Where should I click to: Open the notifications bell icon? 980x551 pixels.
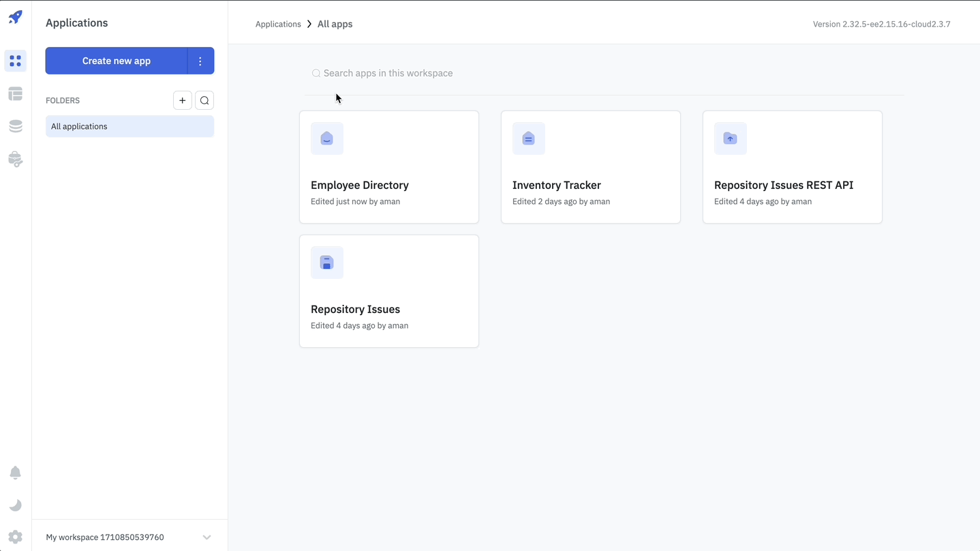coord(15,473)
